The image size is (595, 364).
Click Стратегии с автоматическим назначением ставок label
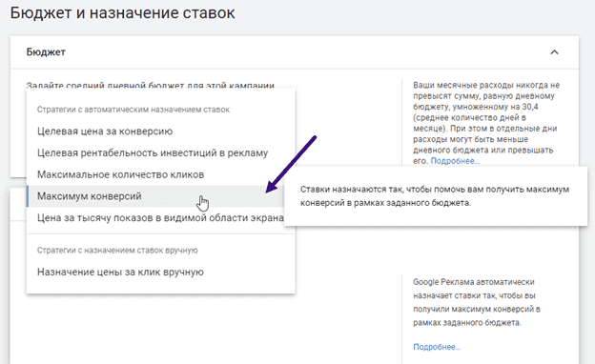click(133, 110)
